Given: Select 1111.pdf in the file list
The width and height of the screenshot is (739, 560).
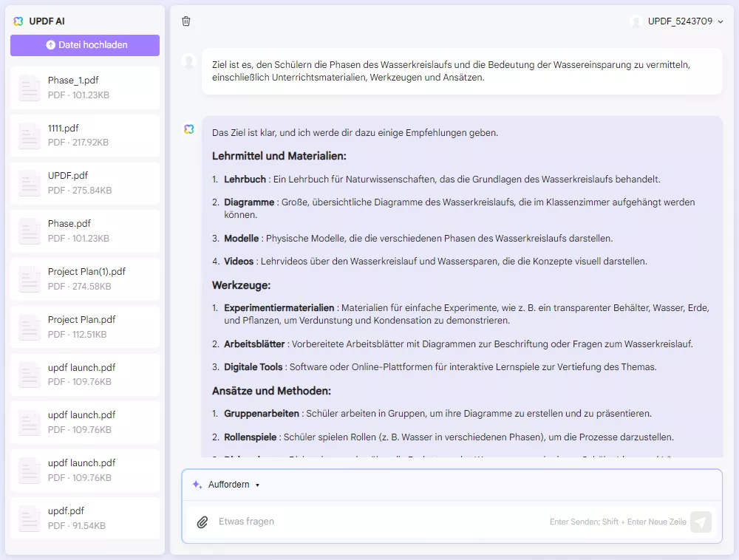Looking at the screenshot, I should coord(85,136).
